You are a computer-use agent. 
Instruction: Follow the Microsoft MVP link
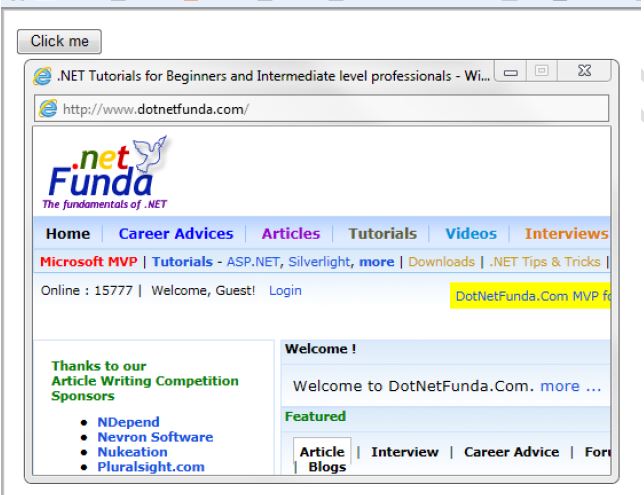(89, 262)
